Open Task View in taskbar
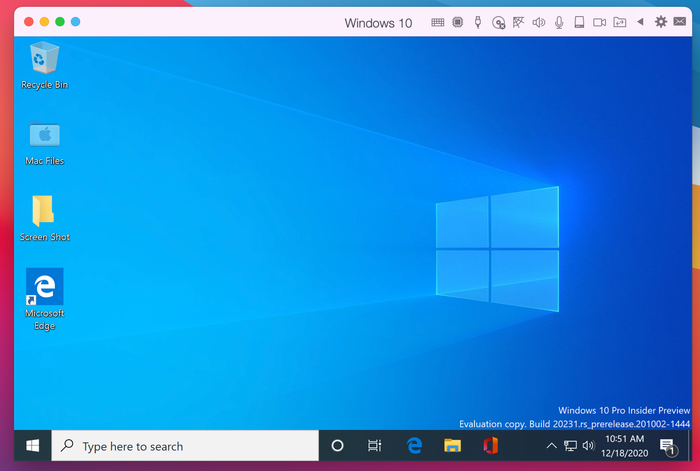The image size is (700, 471). coord(375,446)
